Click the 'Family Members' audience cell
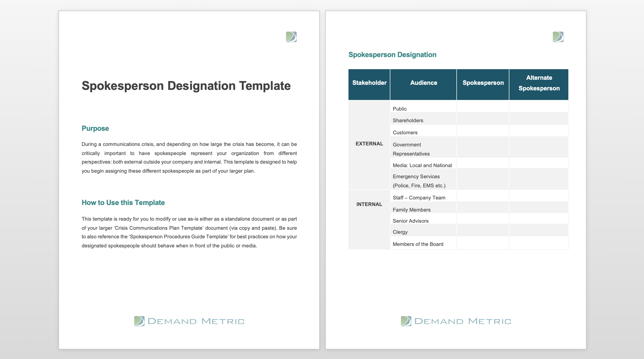Image resolution: width=644 pixels, height=359 pixels. (x=423, y=208)
